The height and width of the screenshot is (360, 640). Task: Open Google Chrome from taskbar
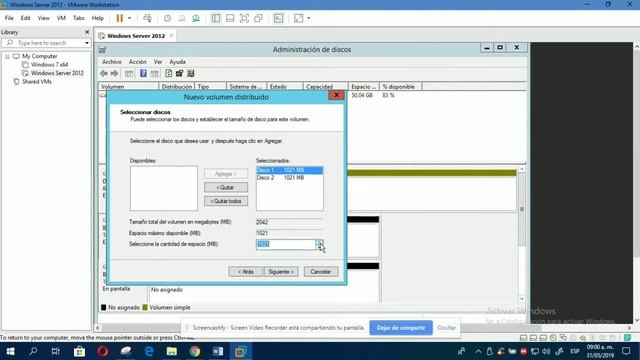click(195, 351)
